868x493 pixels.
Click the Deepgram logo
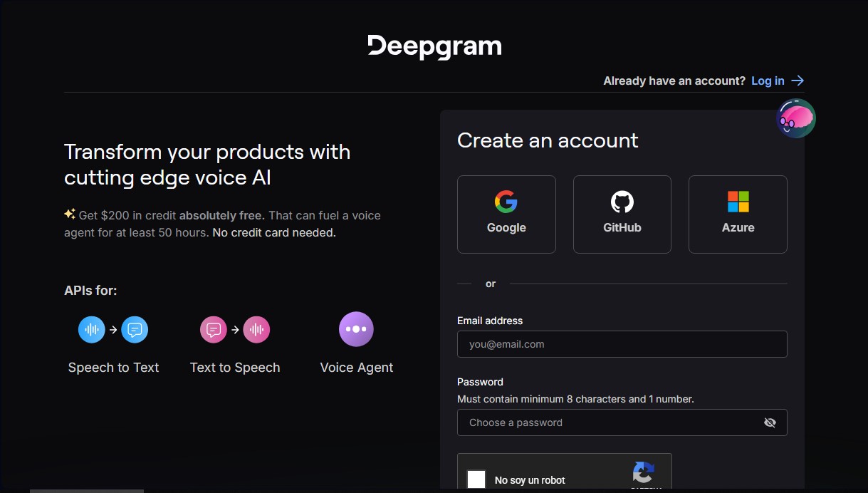pyautogui.click(x=434, y=46)
